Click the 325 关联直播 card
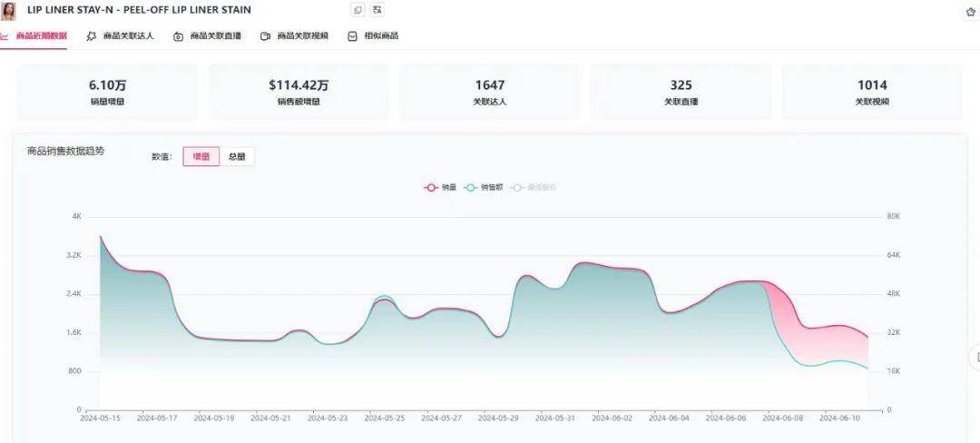Screen dimensions: 980x443 pos(681,92)
